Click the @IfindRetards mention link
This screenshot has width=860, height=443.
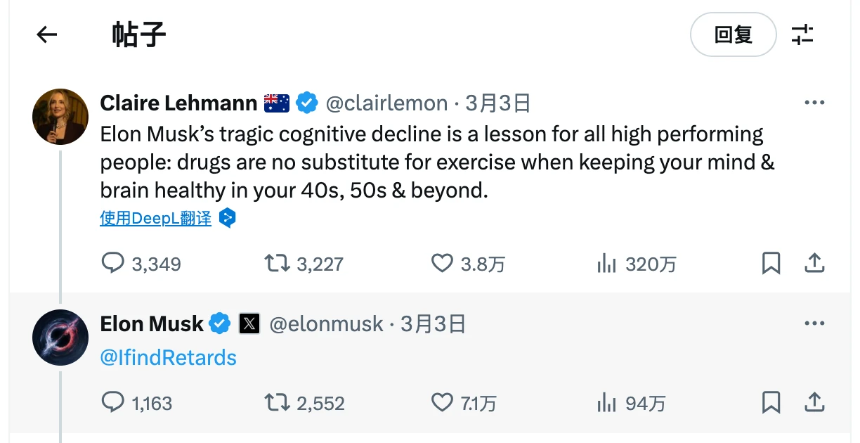[x=168, y=357]
